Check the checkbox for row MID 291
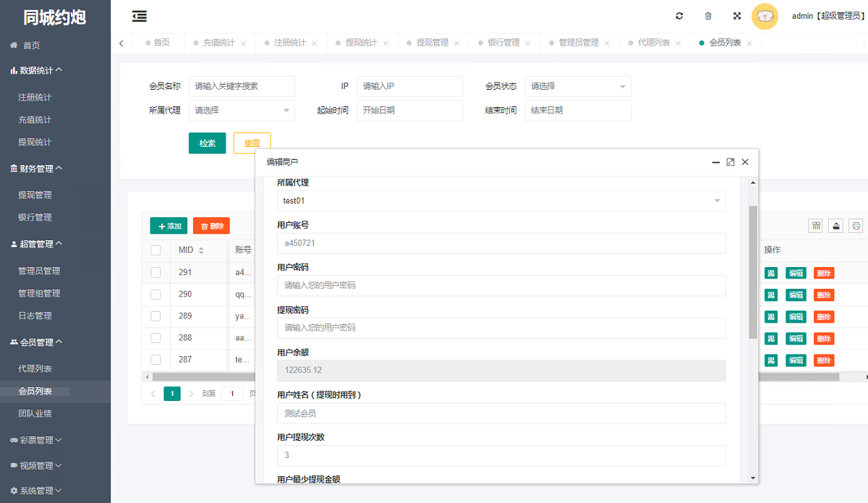This screenshot has width=868, height=503. click(156, 272)
